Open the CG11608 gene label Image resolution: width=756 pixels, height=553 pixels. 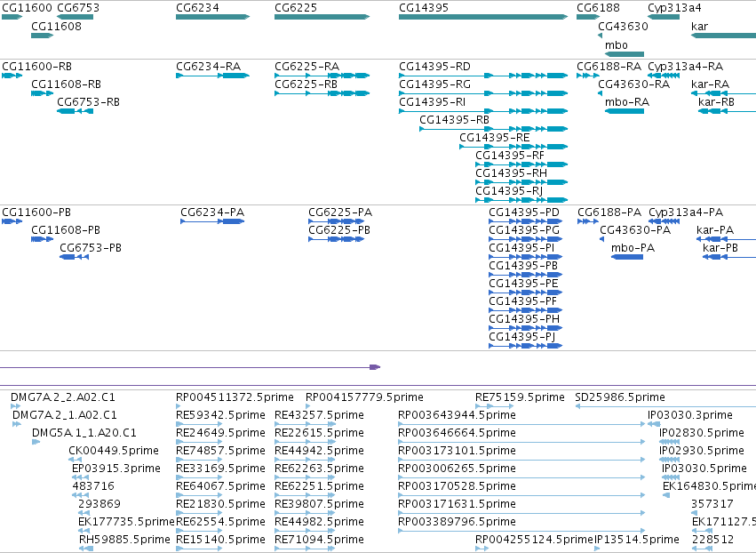[x=56, y=27]
